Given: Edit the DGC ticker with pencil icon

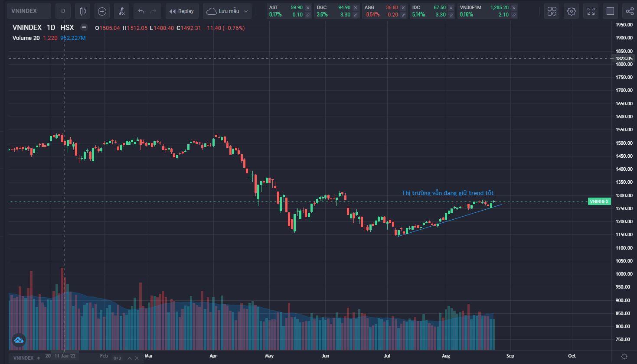Looking at the screenshot, I should pyautogui.click(x=356, y=15).
